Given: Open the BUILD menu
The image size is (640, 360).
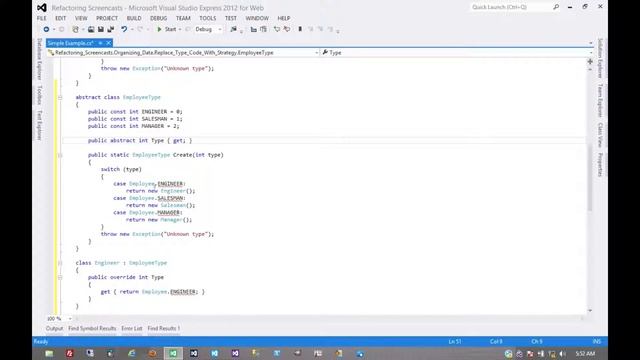Looking at the screenshot, I should pyautogui.click(x=134, y=18).
